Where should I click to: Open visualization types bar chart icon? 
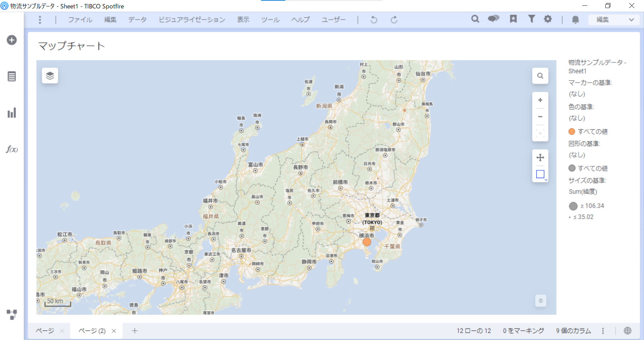tap(12, 113)
